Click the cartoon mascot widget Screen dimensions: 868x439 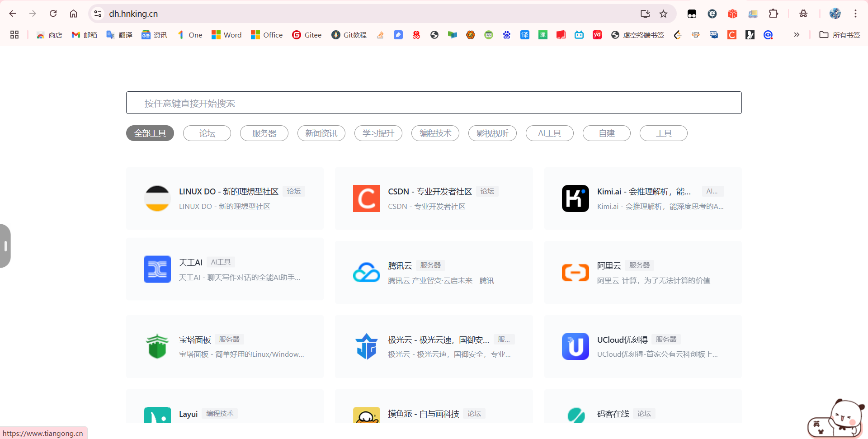click(836, 419)
